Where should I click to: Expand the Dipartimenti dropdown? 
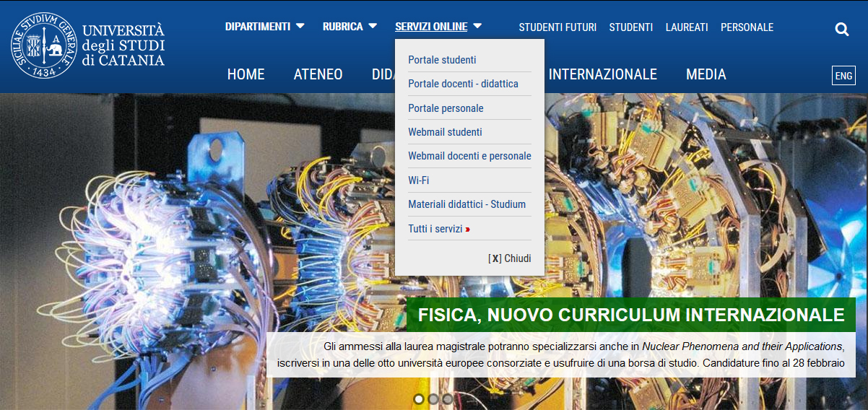click(x=264, y=27)
